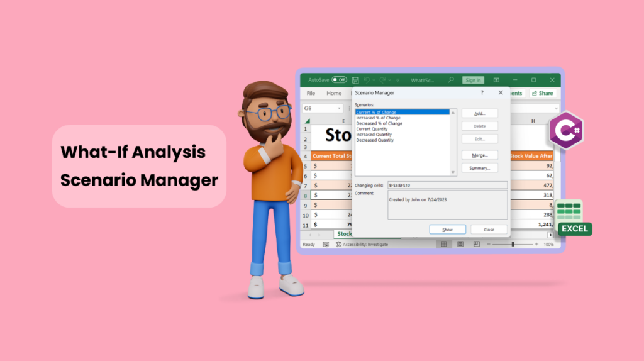Click the Show button
Viewport: 644px width, 361px height.
tap(447, 230)
